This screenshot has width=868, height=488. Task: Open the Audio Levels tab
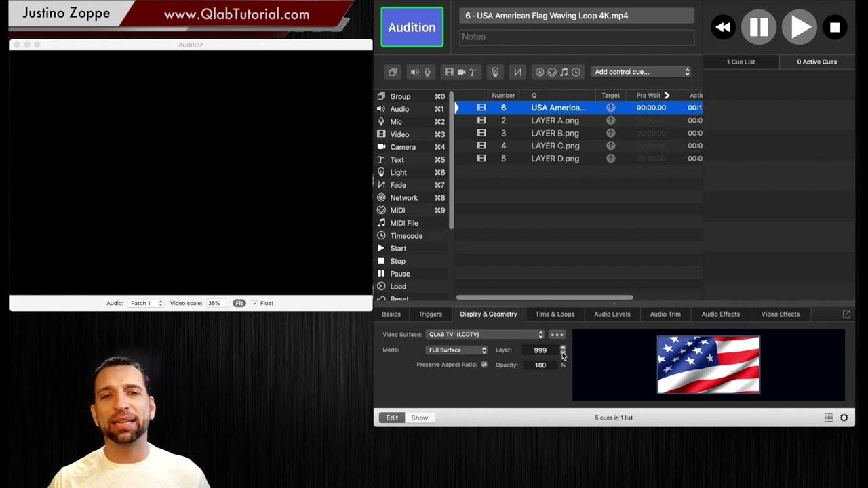(612, 314)
